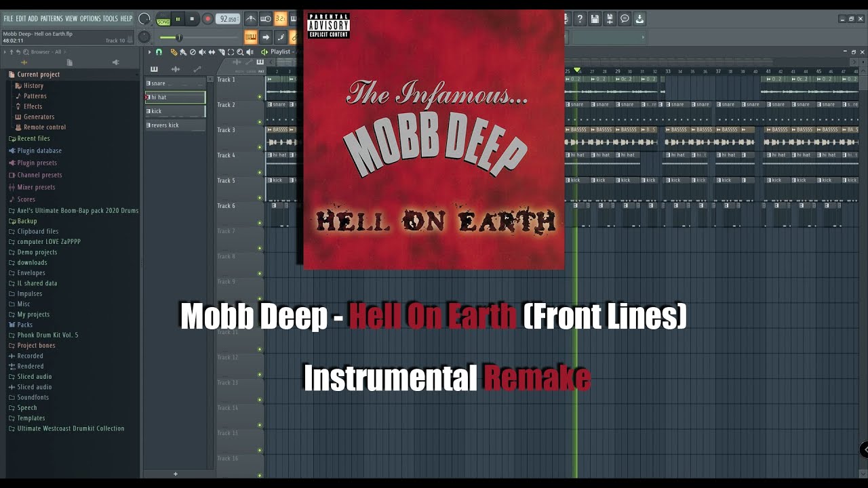Toggle the metronome icon
The image size is (868, 488).
pyautogui.click(x=251, y=19)
